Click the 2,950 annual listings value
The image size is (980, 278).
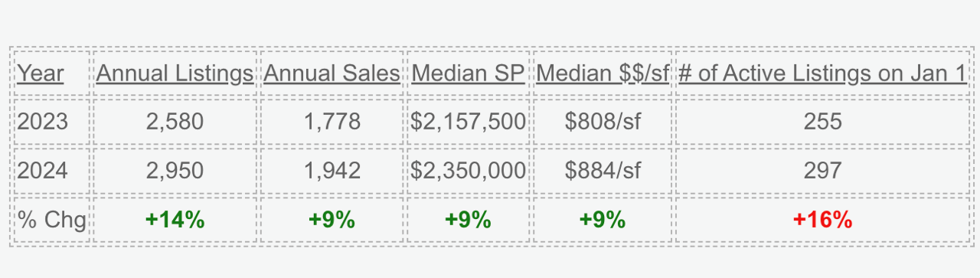pyautogui.click(x=175, y=170)
